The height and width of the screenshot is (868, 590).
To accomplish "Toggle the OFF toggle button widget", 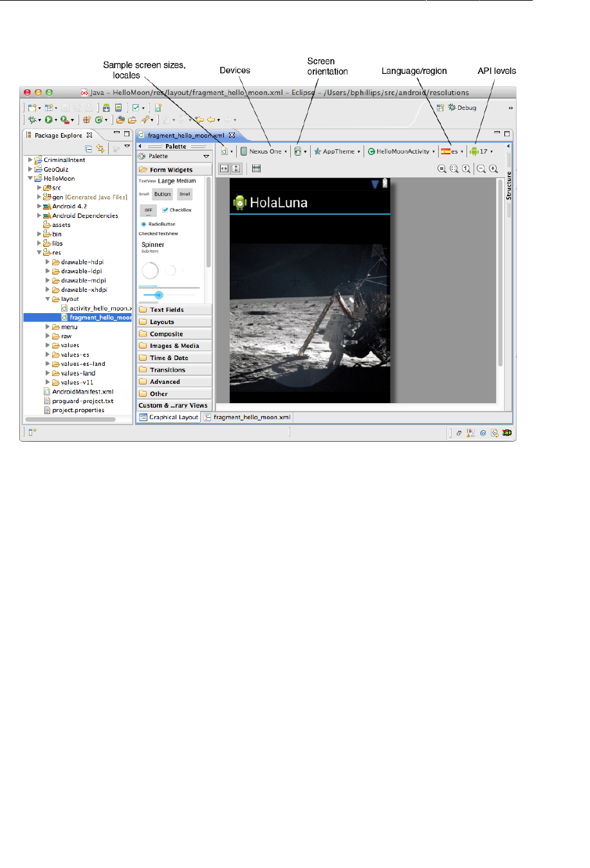I will (x=148, y=210).
